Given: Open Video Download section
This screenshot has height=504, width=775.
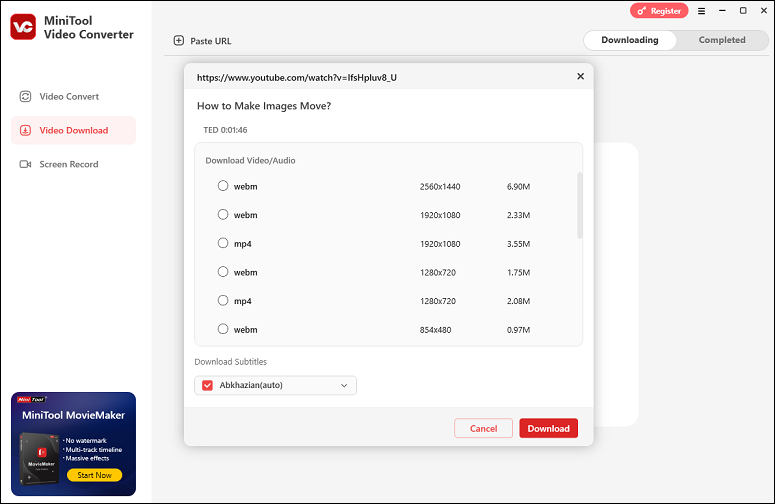Looking at the screenshot, I should pos(73,130).
